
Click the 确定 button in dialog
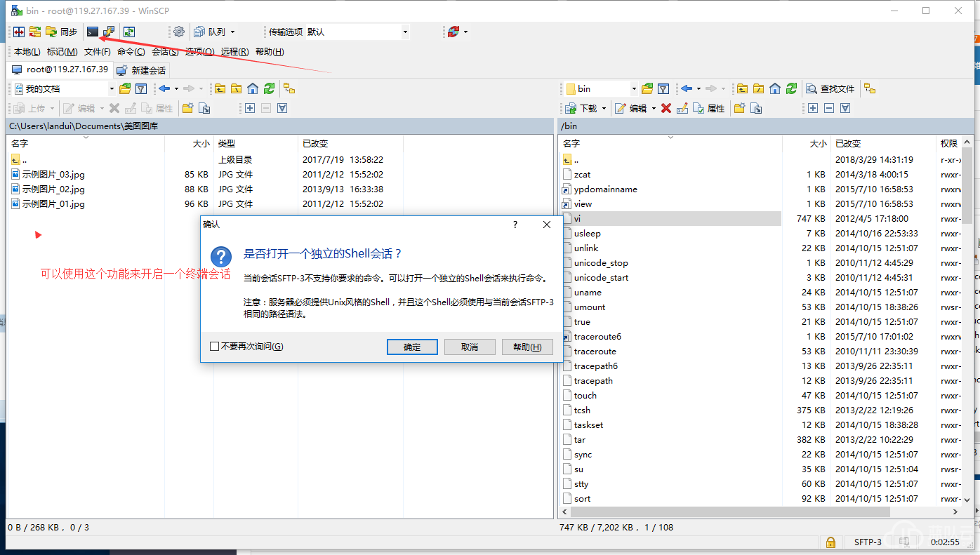(412, 347)
